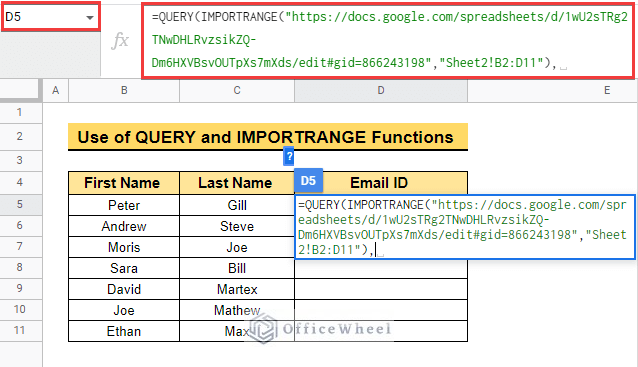Viewport: 638px width, 367px height.
Task: Select the cell containing Martex
Action: 237,289
